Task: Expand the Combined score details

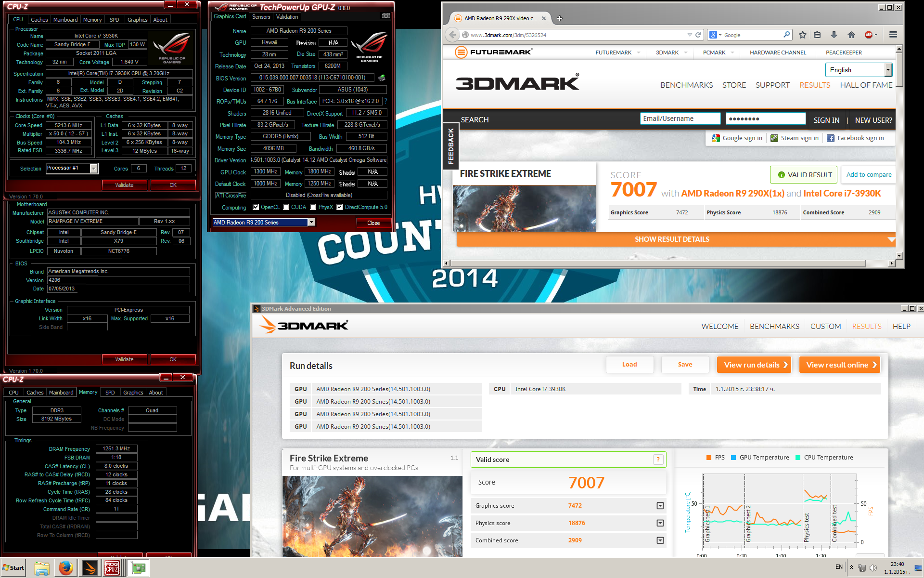Action: [x=660, y=540]
